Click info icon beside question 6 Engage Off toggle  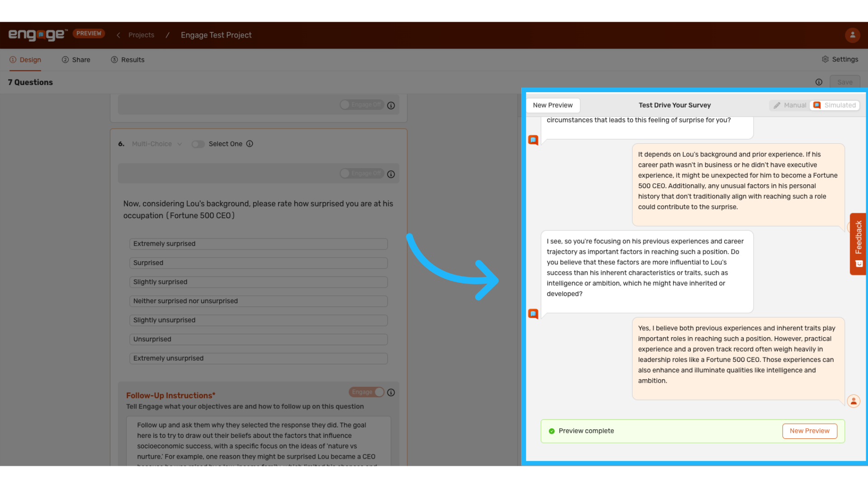[391, 174]
